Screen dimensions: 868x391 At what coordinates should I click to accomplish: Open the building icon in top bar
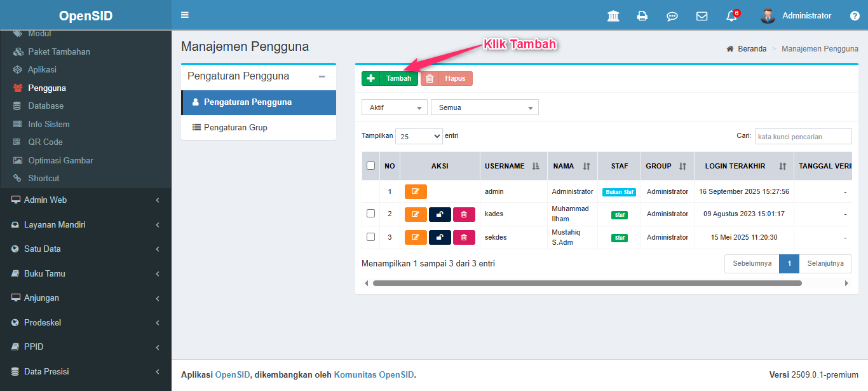[x=613, y=16]
